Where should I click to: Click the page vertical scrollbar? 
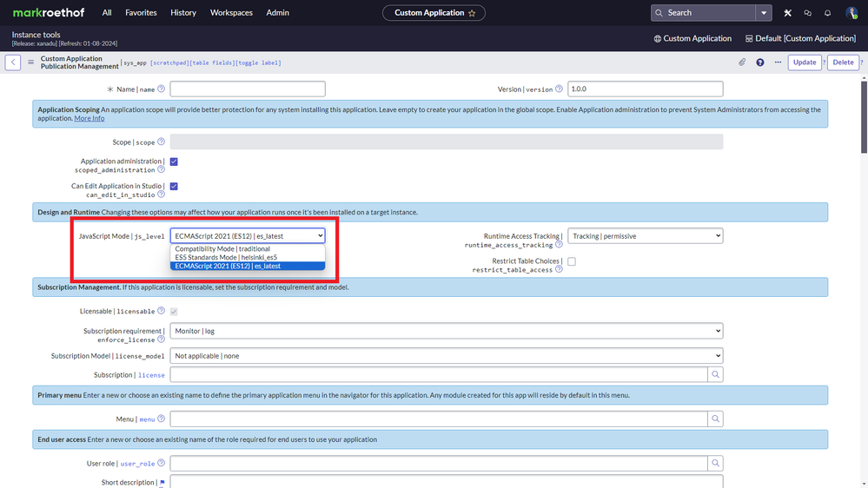[x=864, y=115]
